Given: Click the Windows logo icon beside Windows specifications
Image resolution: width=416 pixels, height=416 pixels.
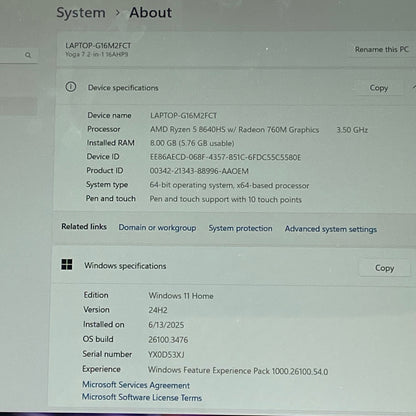Looking at the screenshot, I should [67, 265].
